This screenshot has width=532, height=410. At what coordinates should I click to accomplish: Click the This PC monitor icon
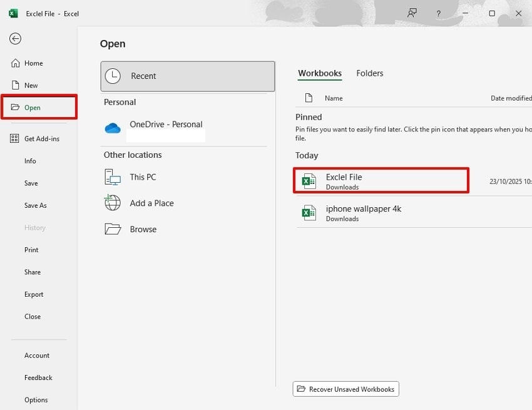pos(113,177)
